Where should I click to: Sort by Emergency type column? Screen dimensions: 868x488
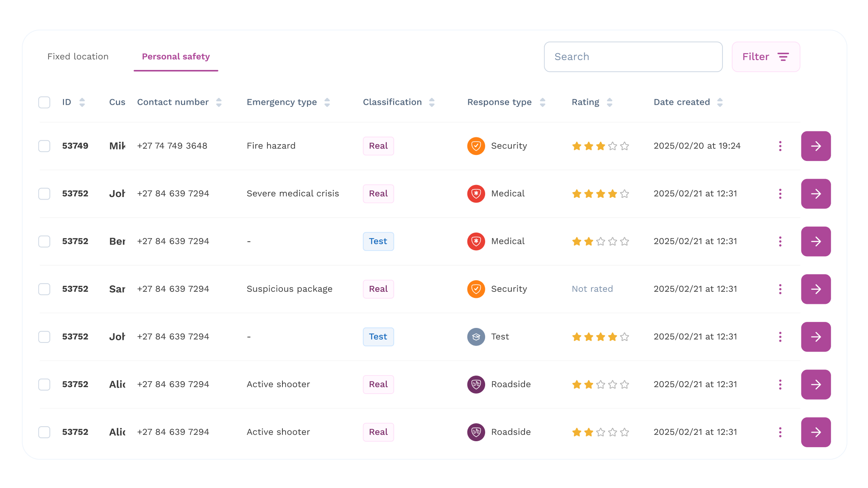(x=327, y=103)
